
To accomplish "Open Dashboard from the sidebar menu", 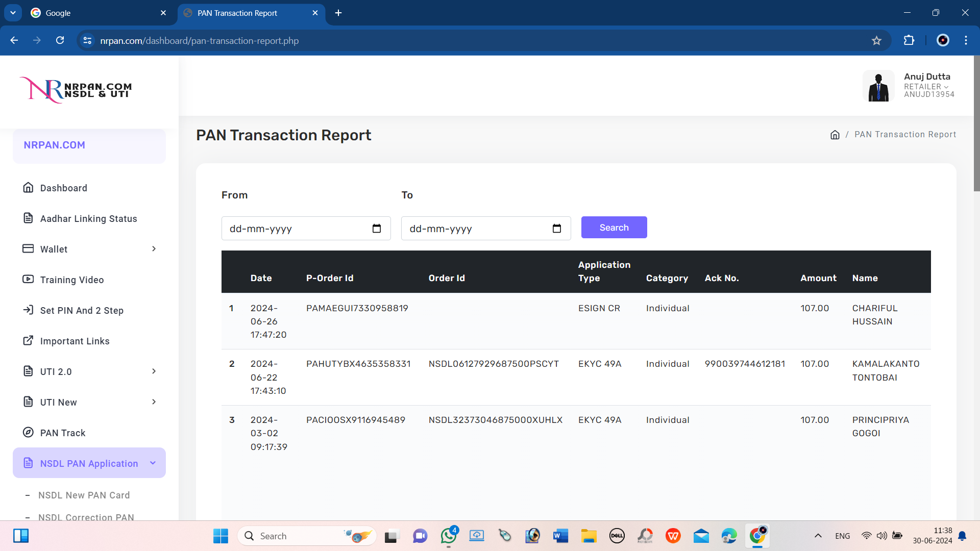I will [x=64, y=188].
